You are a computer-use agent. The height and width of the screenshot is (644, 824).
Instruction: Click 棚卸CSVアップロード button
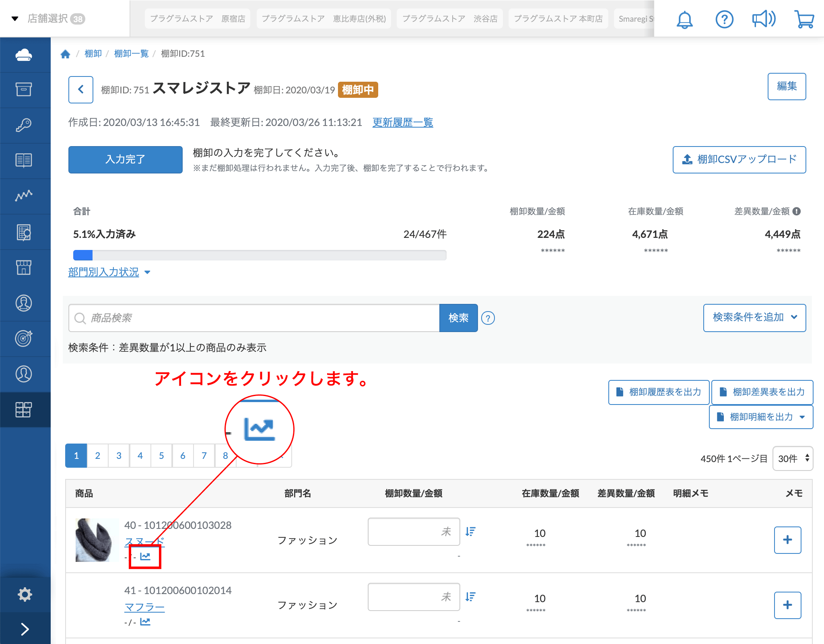click(x=739, y=159)
